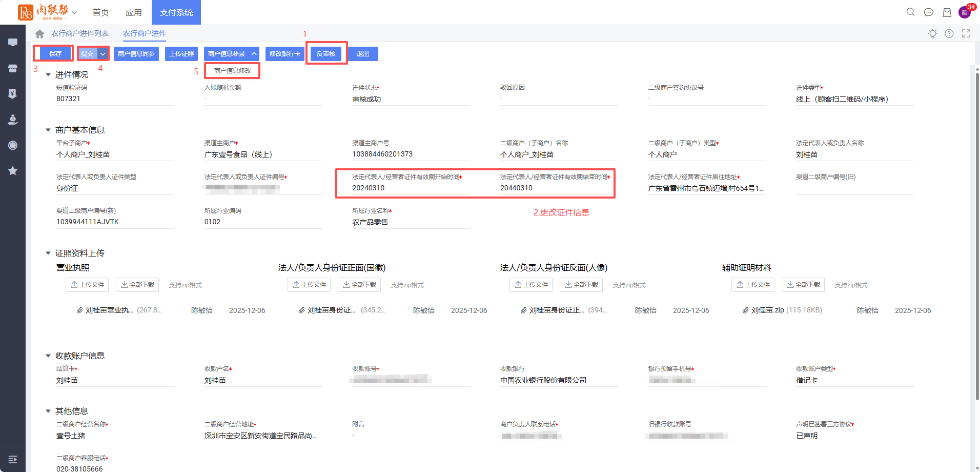Image resolution: width=980 pixels, height=472 pixels.
Task: Collapse the 证照资料上传 section
Action: coord(48,253)
